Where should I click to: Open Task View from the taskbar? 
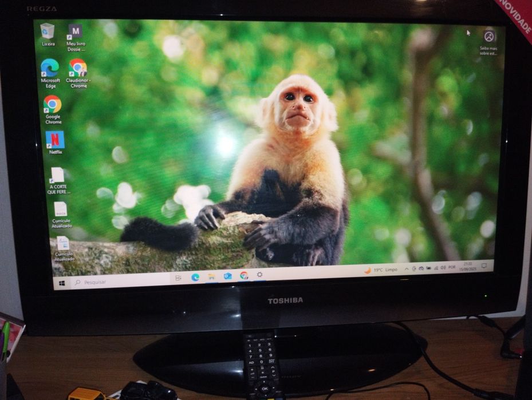click(178, 278)
